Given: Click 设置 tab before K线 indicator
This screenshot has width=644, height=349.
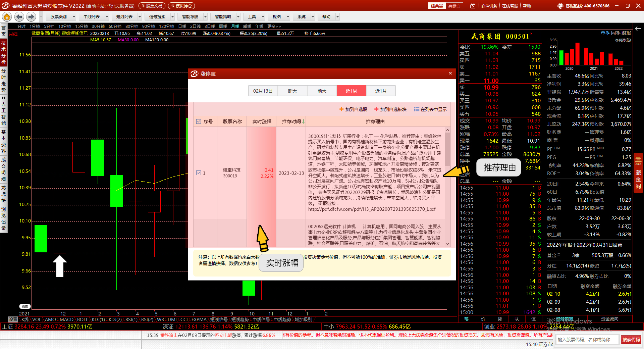Looking at the screenshot, I should tap(13, 319).
